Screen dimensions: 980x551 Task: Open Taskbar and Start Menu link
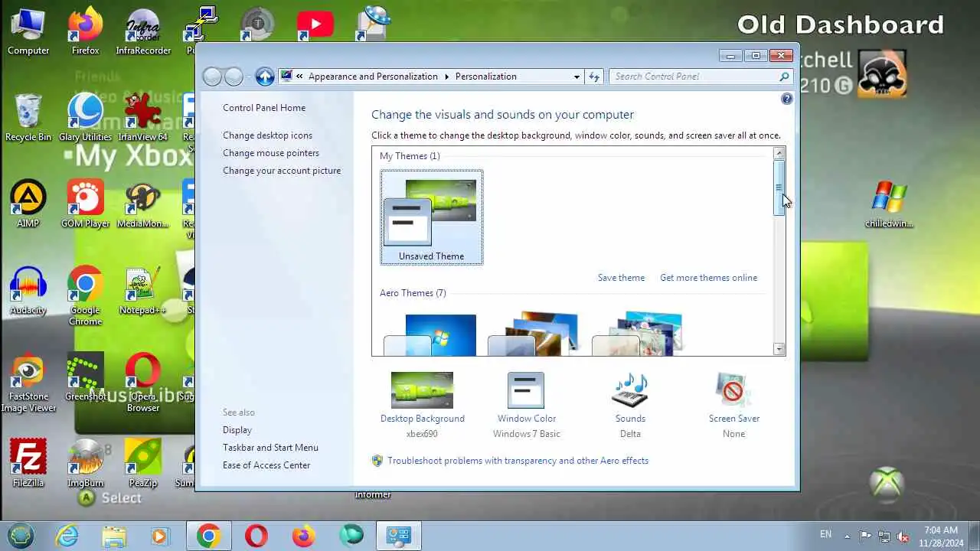(270, 448)
